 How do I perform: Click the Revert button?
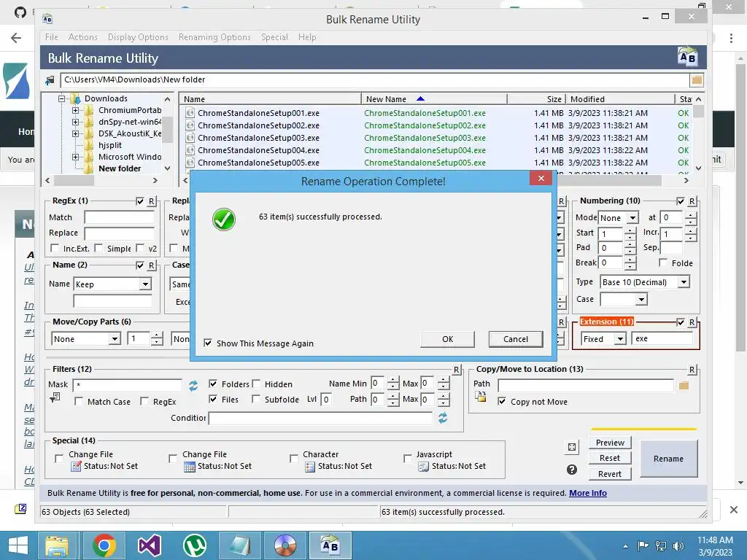click(610, 474)
